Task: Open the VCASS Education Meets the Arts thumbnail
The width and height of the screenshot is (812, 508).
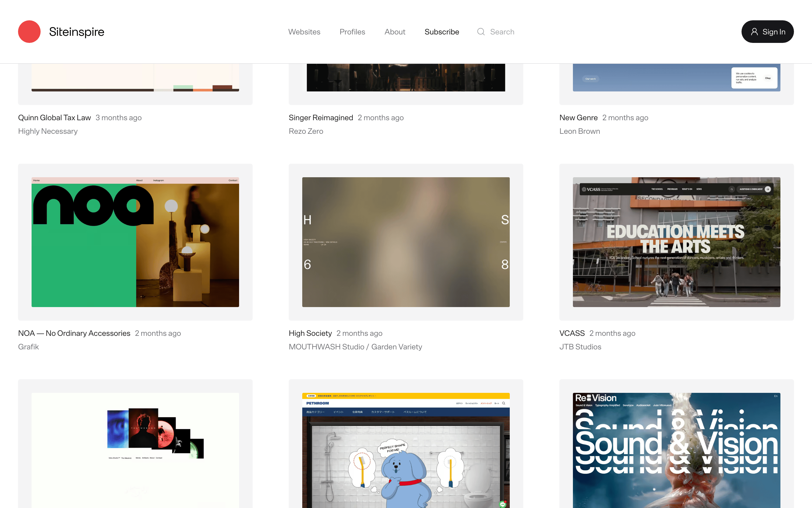Action: [676, 242]
